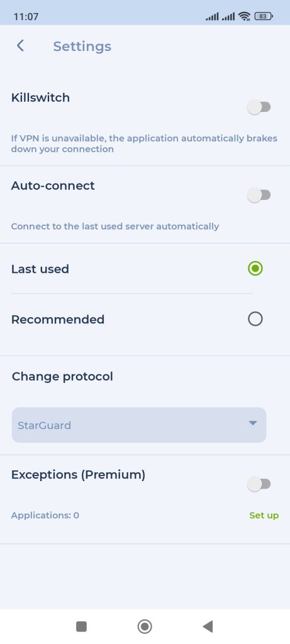Viewport: 290px width, 644px height.
Task: Toggle Exceptions (Premium) switch
Action: 259,484
